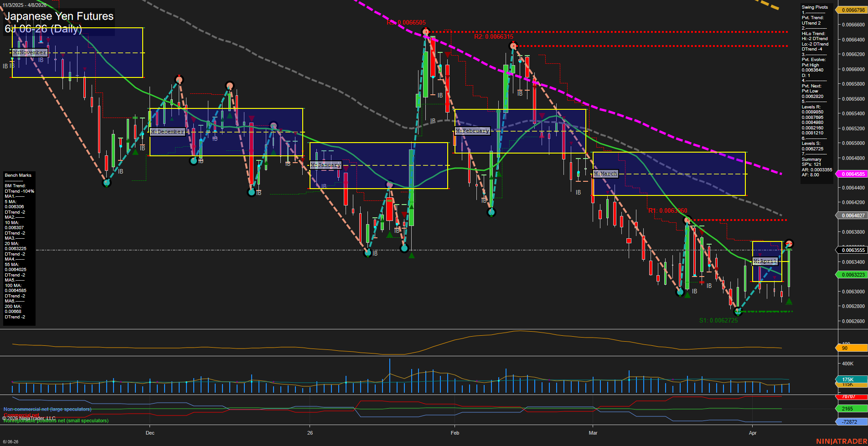Select the M:April month label
The width and height of the screenshot is (868, 446).
(x=764, y=261)
